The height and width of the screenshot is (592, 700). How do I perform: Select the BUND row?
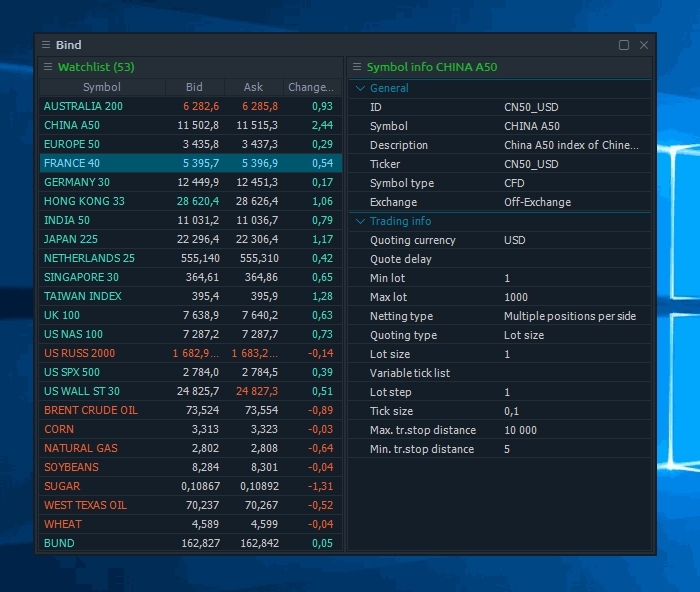pyautogui.click(x=59, y=543)
